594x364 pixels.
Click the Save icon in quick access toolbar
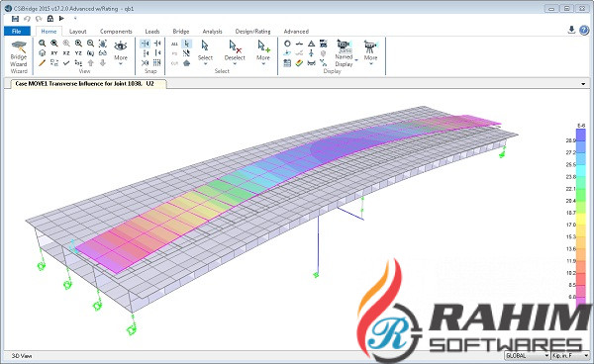click(15, 19)
